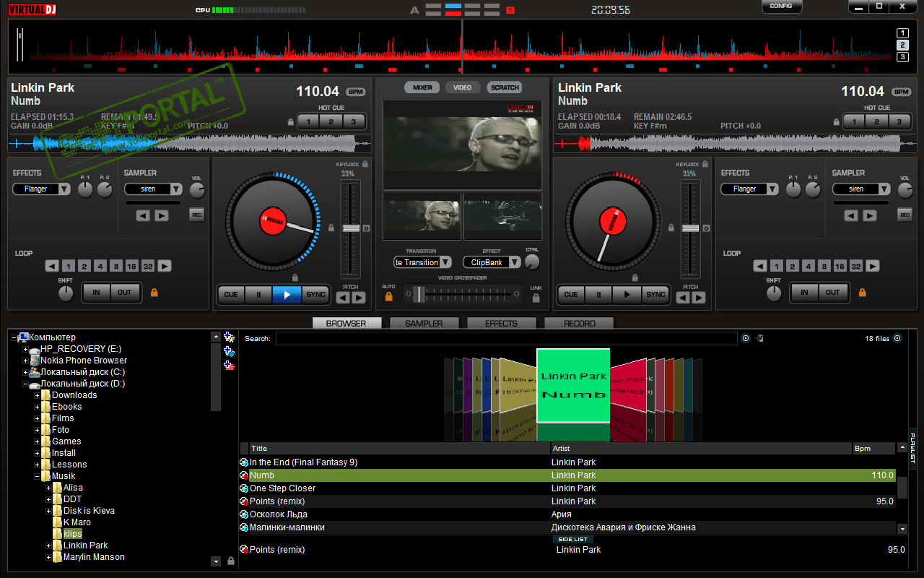Set left deck loop IN point
Viewport: 924px width, 578px height.
point(96,293)
